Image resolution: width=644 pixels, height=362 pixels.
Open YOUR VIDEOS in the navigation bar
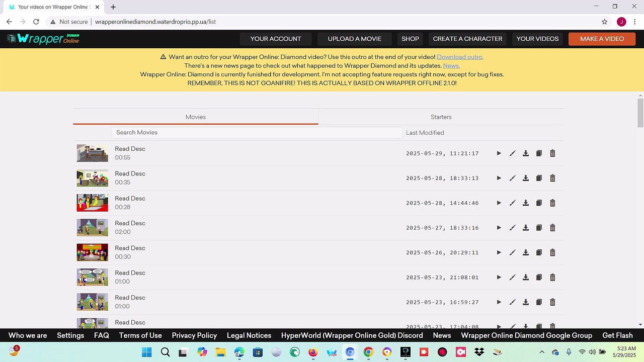tap(537, 39)
